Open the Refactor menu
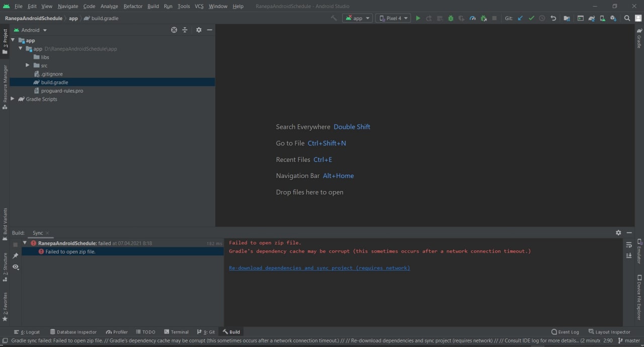The width and height of the screenshot is (644, 347). tap(133, 6)
